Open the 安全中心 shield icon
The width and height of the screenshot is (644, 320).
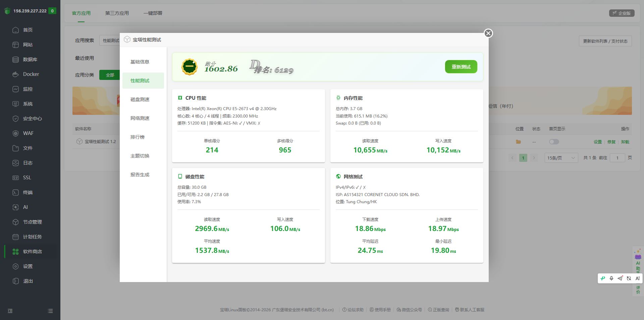click(15, 119)
